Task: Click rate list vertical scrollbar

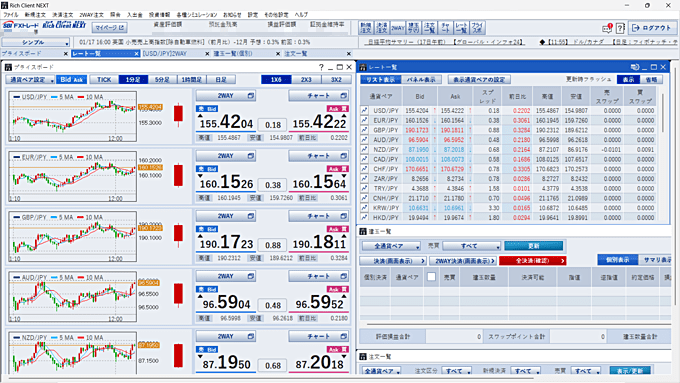Action: tap(663, 113)
